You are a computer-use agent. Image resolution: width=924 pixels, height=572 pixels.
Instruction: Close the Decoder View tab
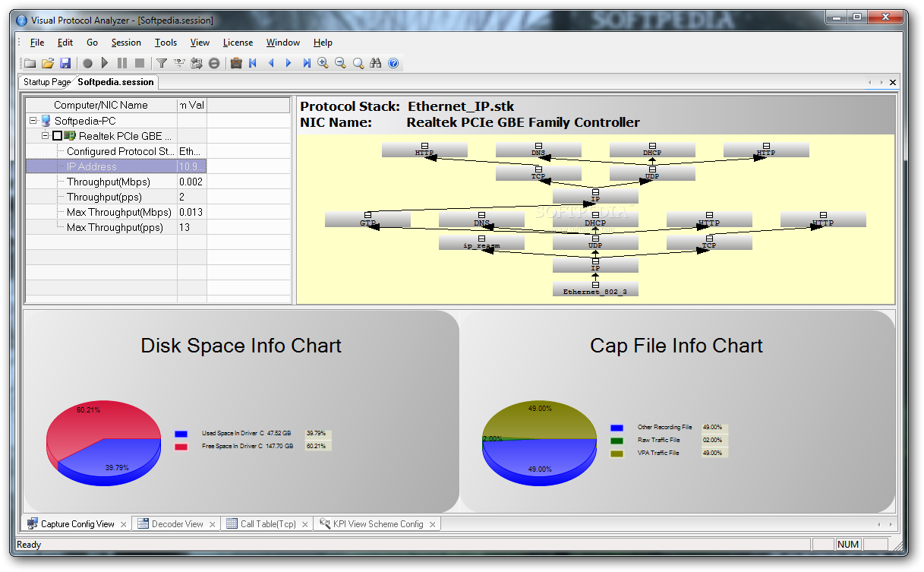pos(212,524)
